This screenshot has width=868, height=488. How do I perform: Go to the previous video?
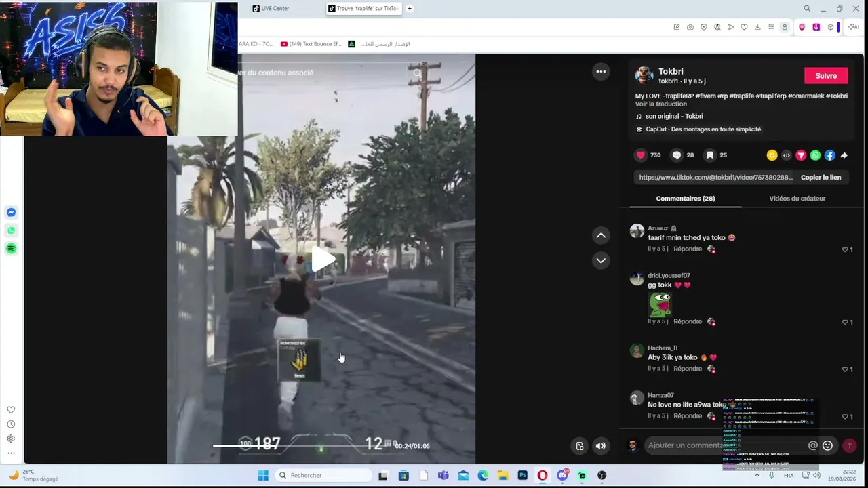601,235
